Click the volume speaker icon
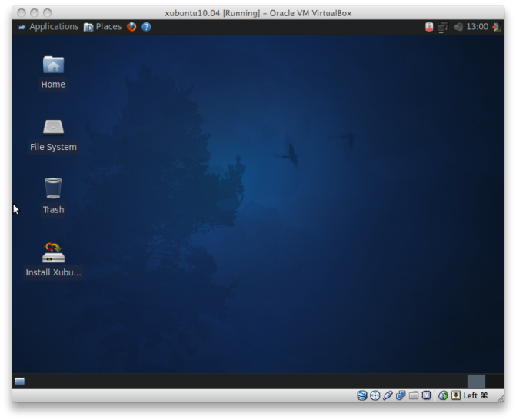Viewport: 516px width, 420px height. [458, 27]
